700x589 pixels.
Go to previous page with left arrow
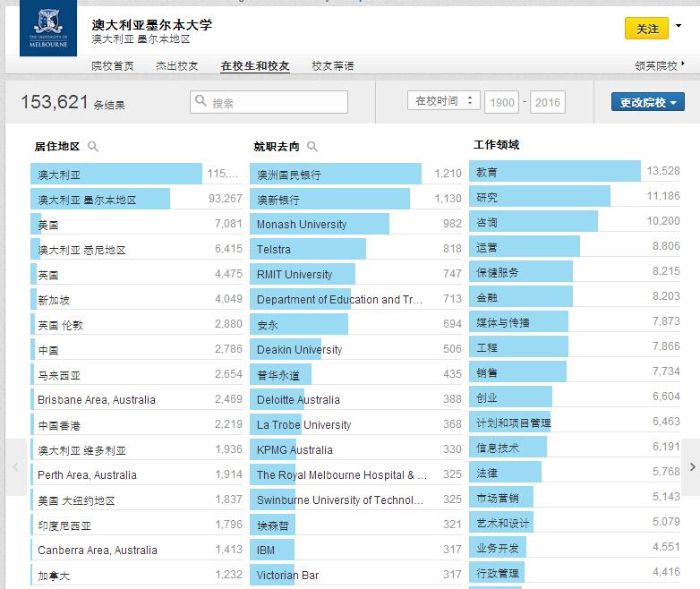click(15, 467)
